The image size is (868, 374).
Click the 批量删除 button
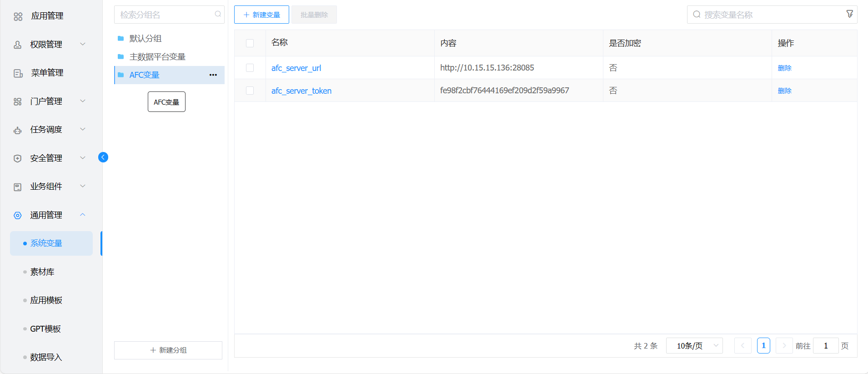314,15
